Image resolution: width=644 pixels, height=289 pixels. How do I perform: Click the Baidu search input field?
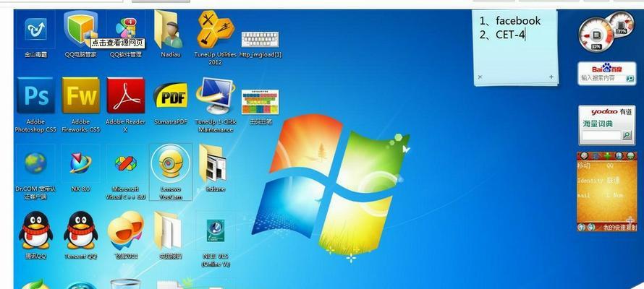[x=602, y=78]
